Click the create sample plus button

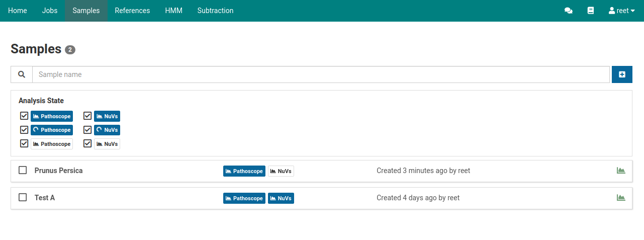622,74
